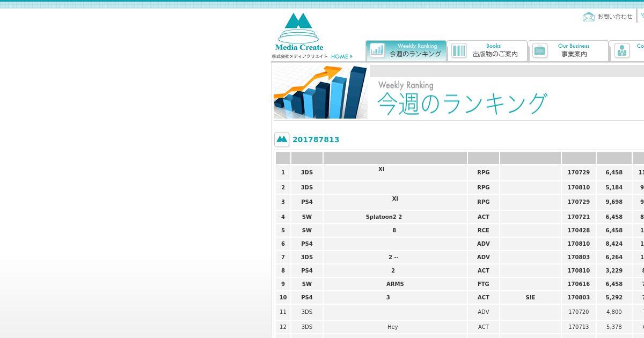Image resolution: width=644 pixels, height=338 pixels.
Task: Select the heading text 201787813
Action: (316, 139)
